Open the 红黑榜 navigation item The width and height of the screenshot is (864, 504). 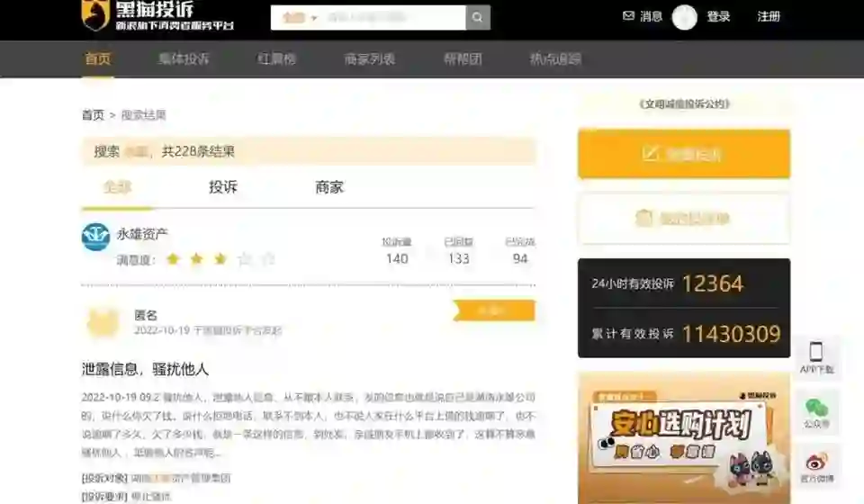click(276, 58)
